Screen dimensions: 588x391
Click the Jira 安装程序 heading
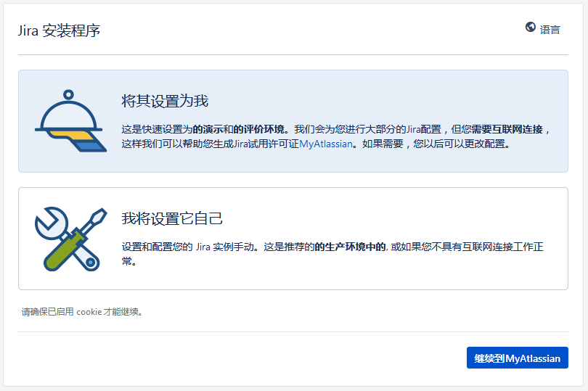[x=59, y=30]
